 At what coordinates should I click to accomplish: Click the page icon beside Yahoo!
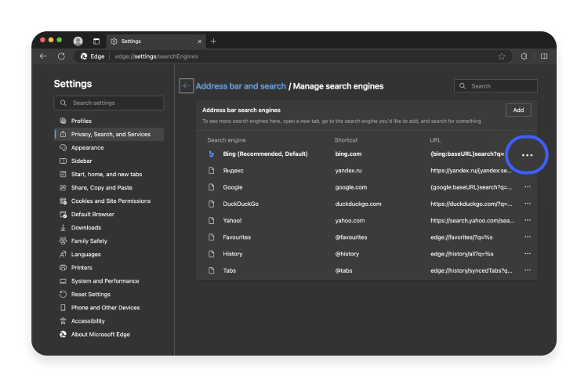coord(212,220)
